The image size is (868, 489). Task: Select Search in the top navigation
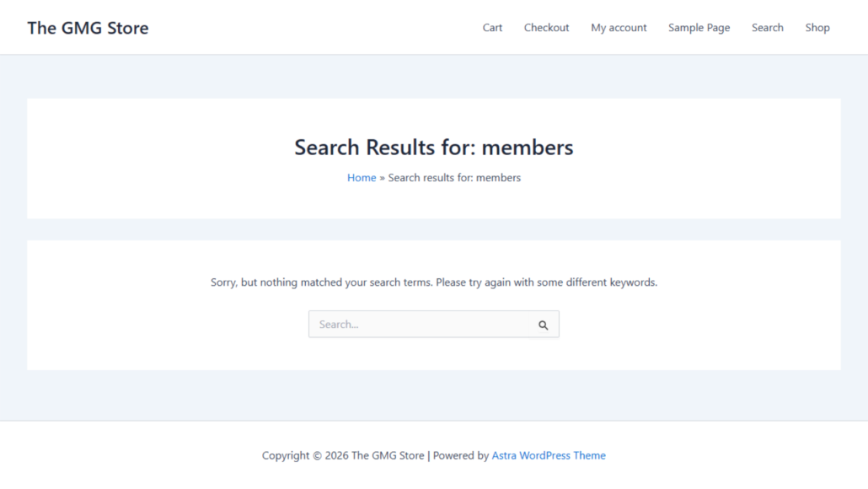tap(767, 28)
